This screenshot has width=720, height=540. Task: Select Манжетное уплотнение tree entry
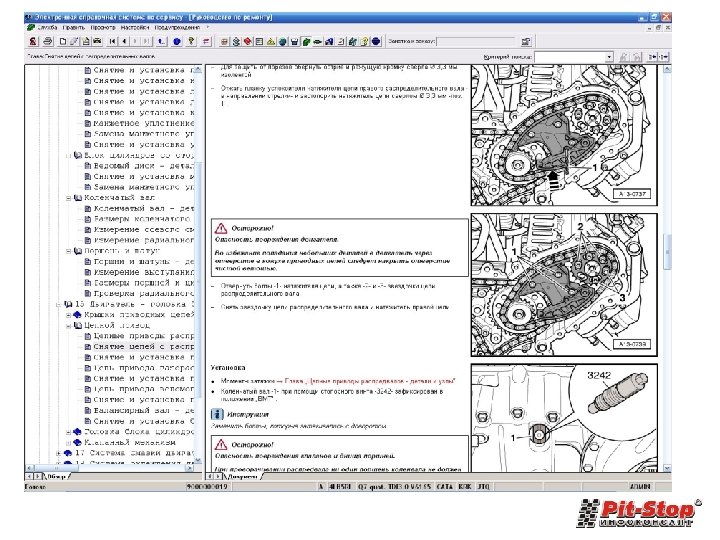139,124
